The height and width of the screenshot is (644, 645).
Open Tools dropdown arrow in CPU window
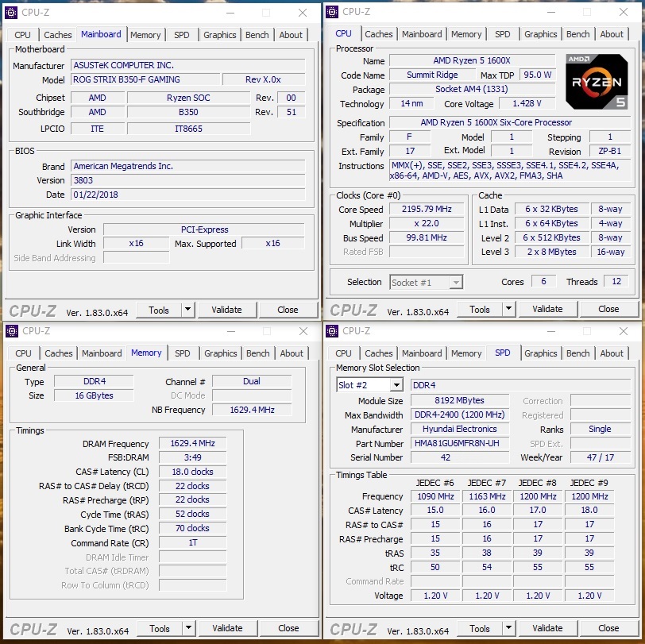click(x=508, y=308)
